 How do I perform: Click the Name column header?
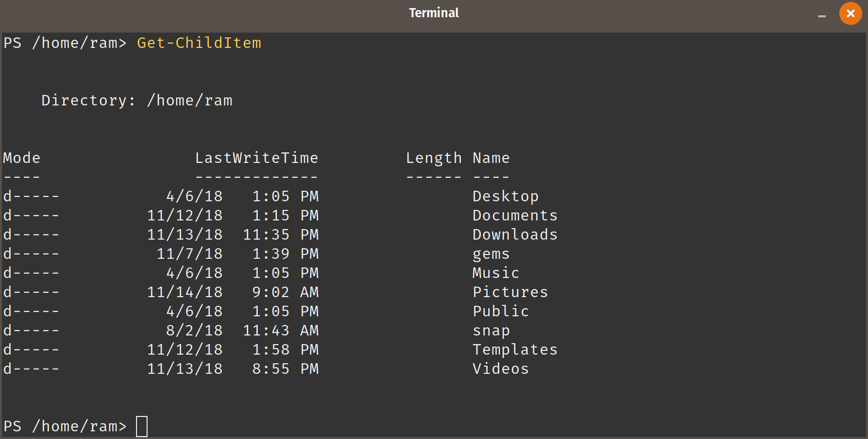tap(491, 158)
